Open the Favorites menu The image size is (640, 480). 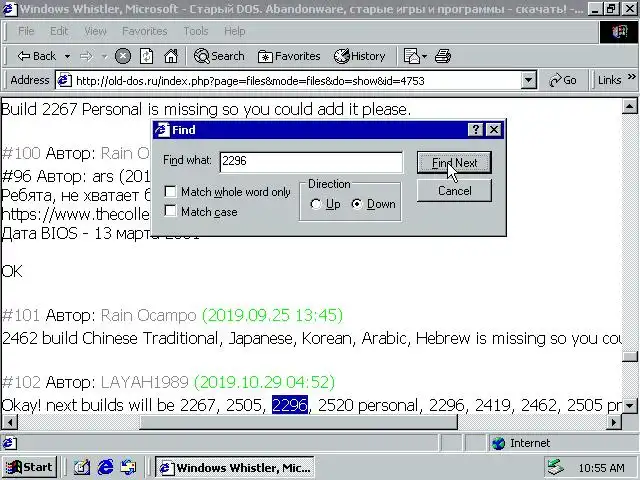[x=144, y=31]
